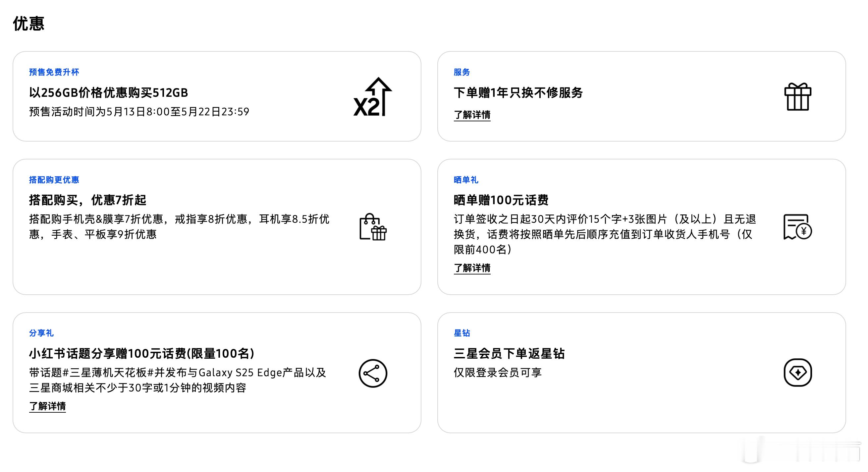The height and width of the screenshot is (472, 868).
Task: Click heading 三星会员下单返星钻
Action: [x=509, y=353]
